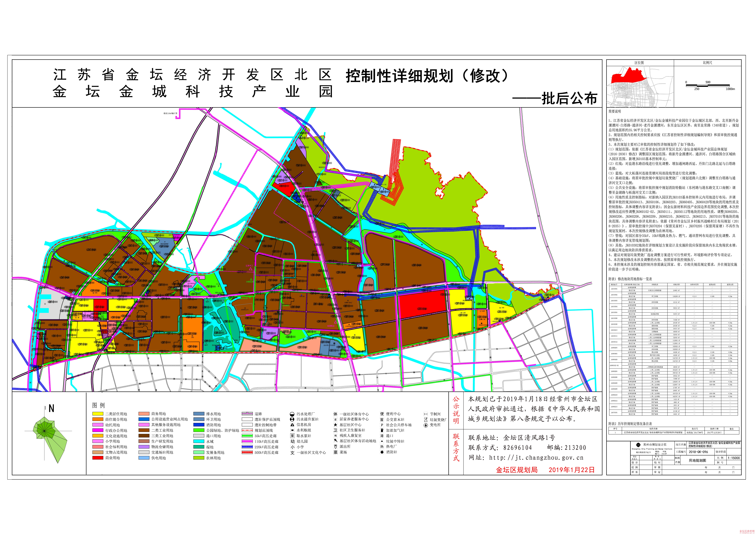Click the yellow 二类居住用地 swatch
The image size is (756, 535).
coord(98,414)
